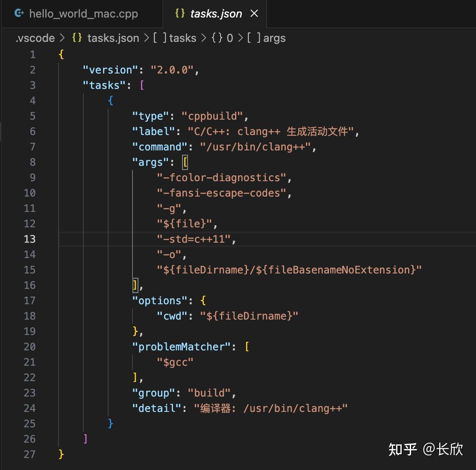476x470 pixels.
Task: Click the tasks breadcrumb entry
Action: tap(182, 38)
